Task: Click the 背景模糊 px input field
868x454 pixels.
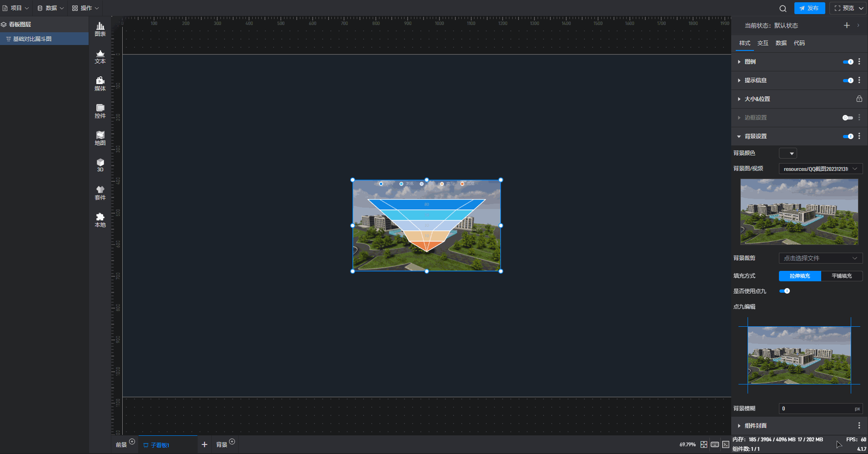Action: coord(816,409)
